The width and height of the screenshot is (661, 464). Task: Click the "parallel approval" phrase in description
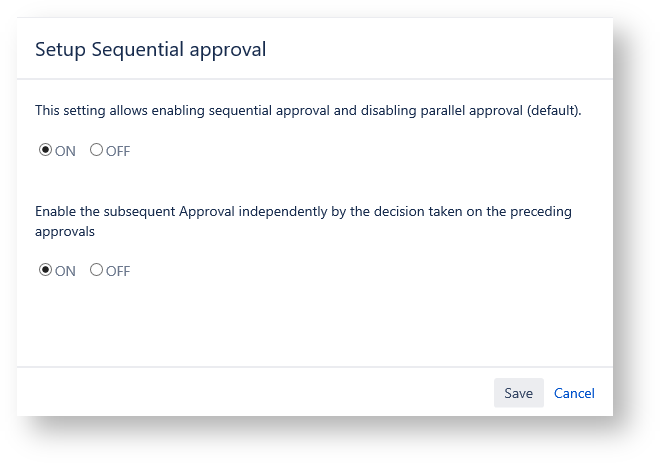click(468, 110)
